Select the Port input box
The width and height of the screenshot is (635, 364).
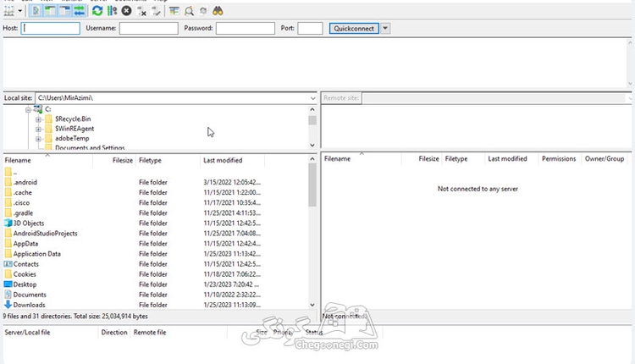[x=310, y=28]
